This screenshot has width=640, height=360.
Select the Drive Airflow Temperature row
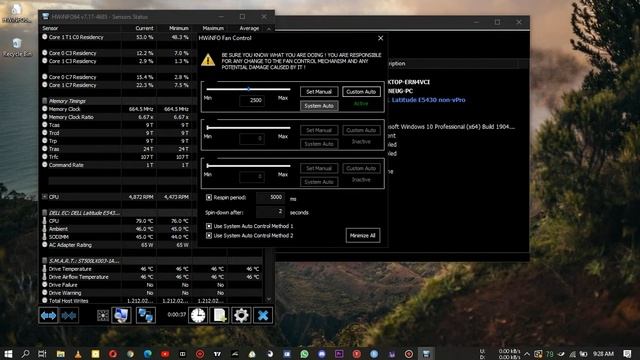tap(152, 277)
